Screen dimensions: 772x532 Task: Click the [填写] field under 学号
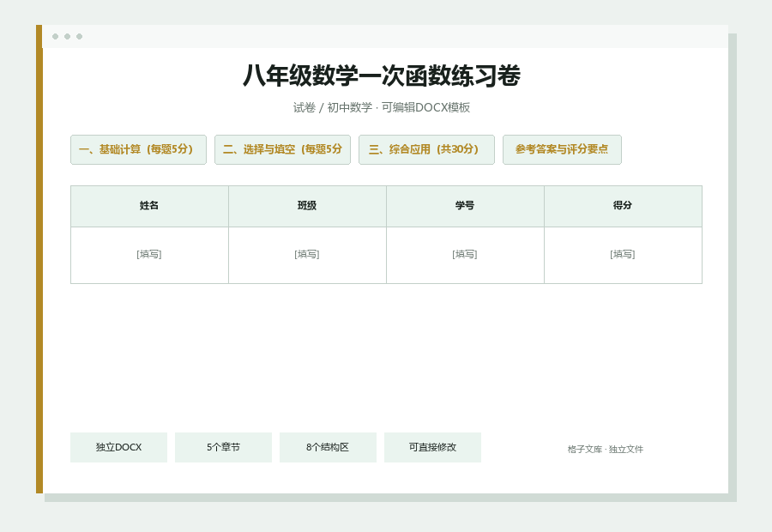tap(465, 255)
